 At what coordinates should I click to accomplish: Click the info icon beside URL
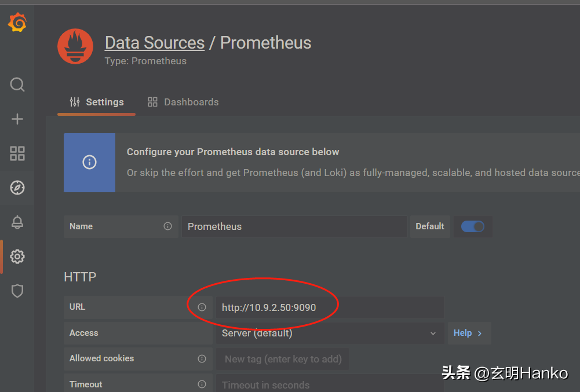[x=202, y=307]
